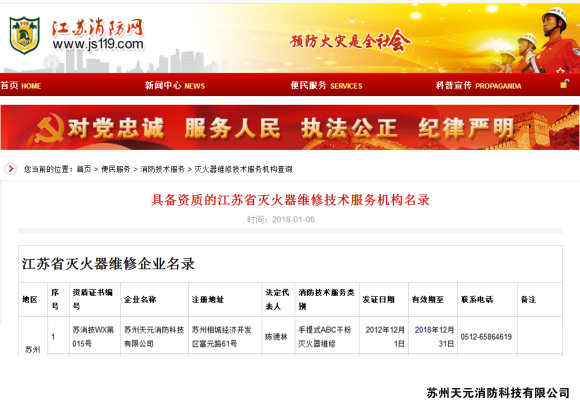
Task: Click the www.js119.com site address
Action: (x=98, y=44)
